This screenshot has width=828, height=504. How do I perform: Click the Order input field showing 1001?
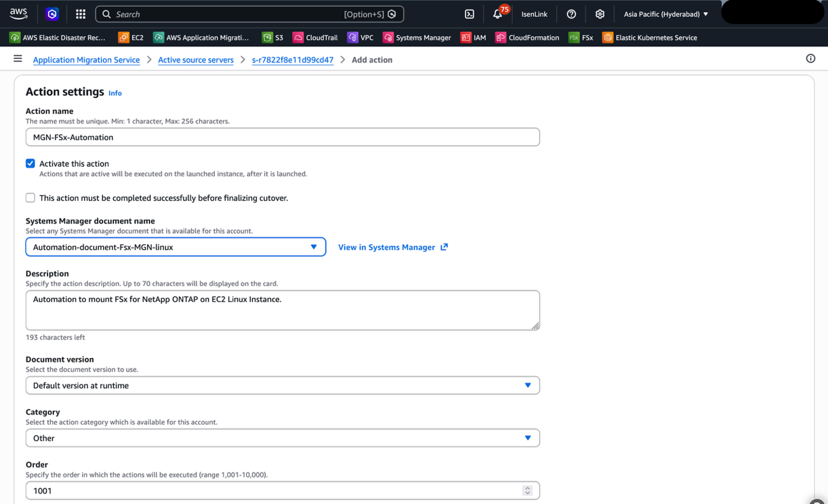coord(283,490)
